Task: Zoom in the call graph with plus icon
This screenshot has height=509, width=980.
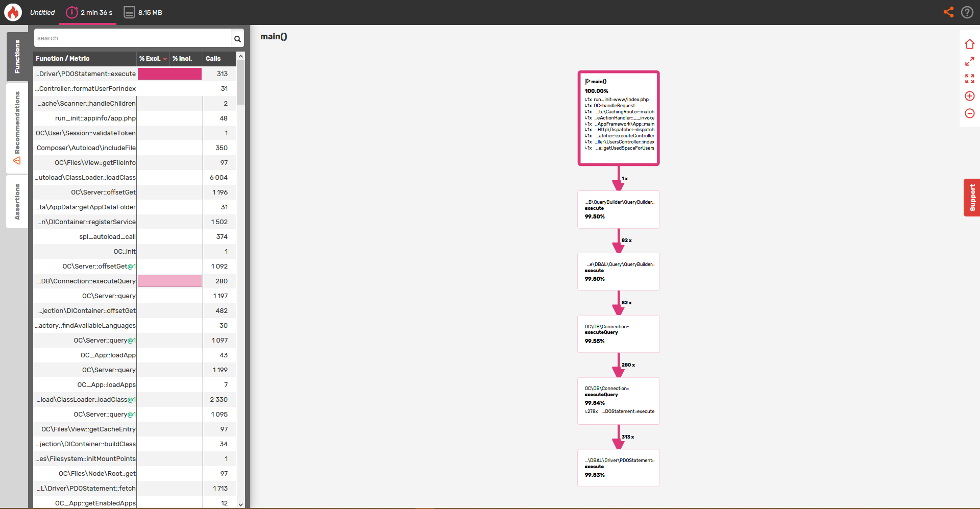Action: [x=970, y=96]
